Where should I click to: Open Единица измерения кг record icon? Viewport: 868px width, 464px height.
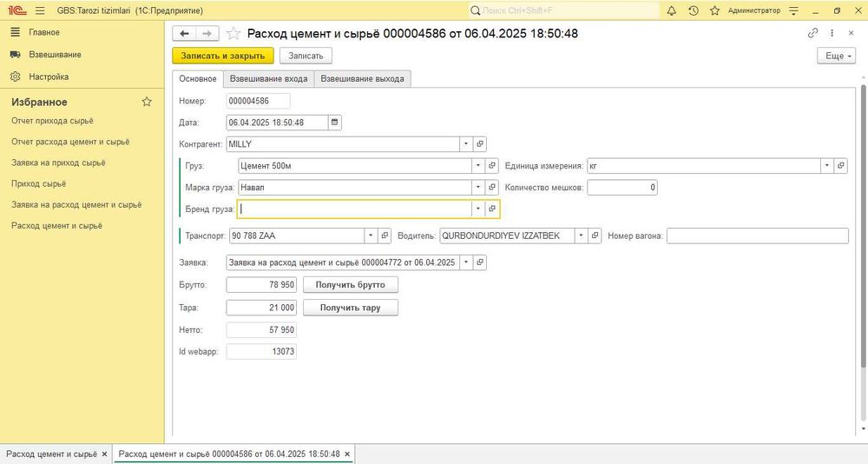841,165
